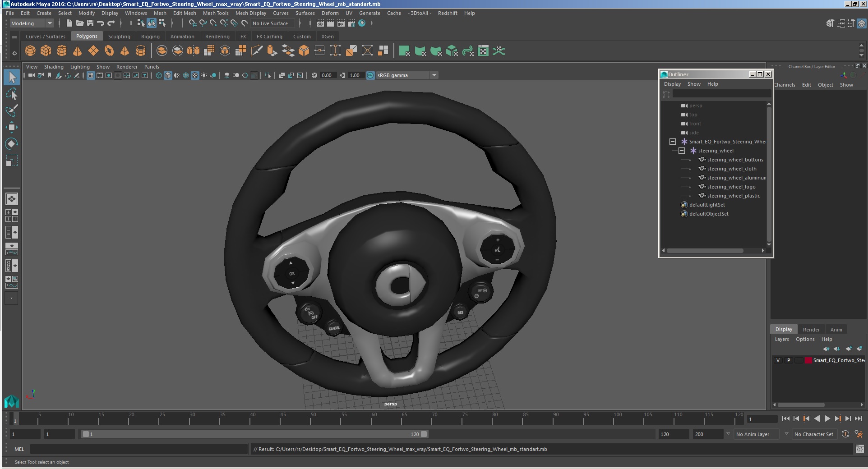Open the sRGB gamma view transform dropdown

click(x=407, y=75)
